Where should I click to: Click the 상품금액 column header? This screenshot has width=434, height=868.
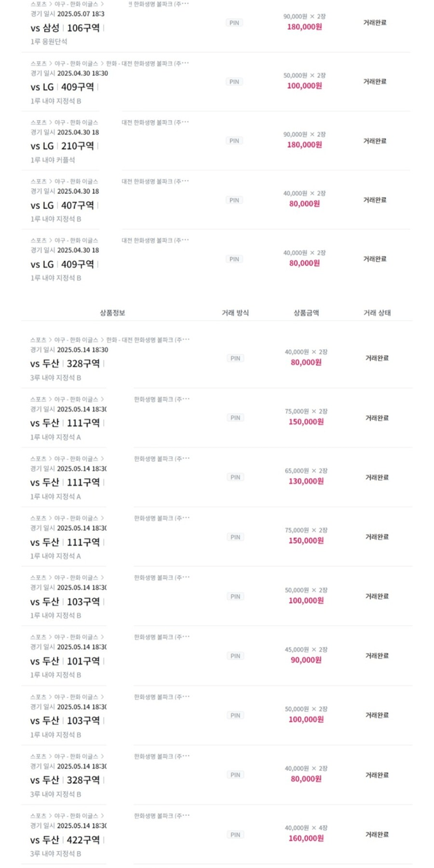(x=306, y=313)
